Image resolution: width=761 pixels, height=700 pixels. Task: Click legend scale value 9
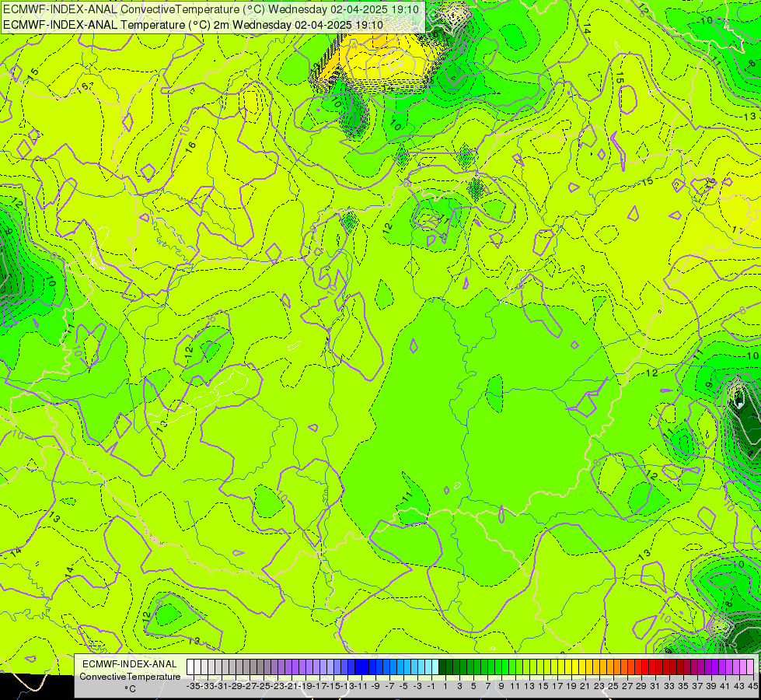pos(501,687)
